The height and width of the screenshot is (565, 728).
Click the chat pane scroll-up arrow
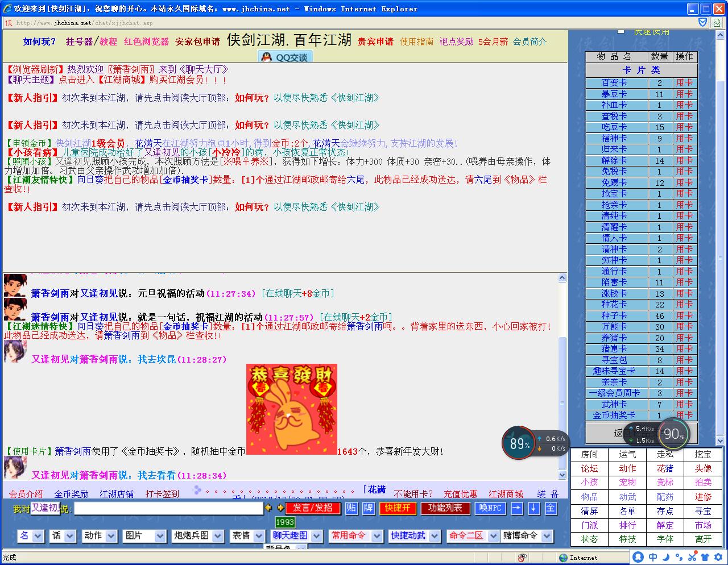(562, 278)
